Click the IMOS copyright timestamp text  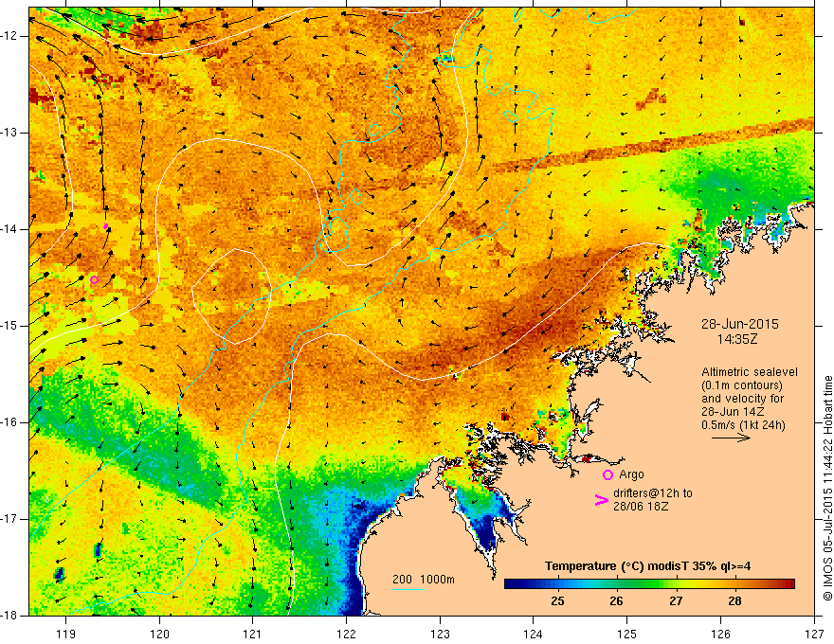coord(827,489)
